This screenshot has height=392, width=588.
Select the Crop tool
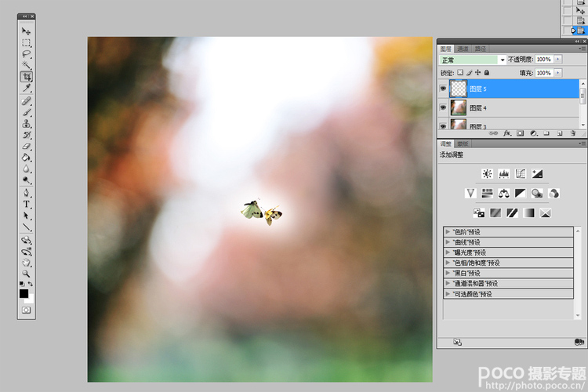pyautogui.click(x=26, y=77)
